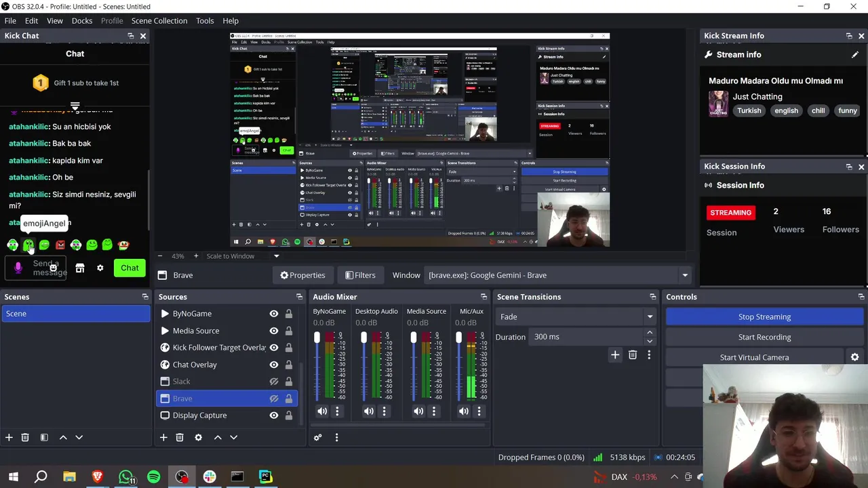This screenshot has width=868, height=488.
Task: Open source Properties button
Action: coord(302,275)
